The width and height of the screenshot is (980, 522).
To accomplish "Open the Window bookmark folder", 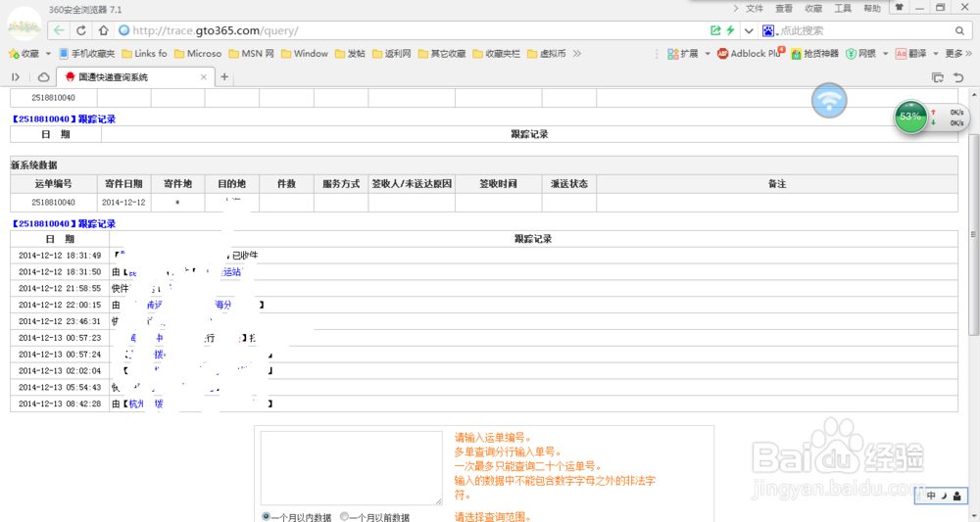I will click(x=305, y=54).
